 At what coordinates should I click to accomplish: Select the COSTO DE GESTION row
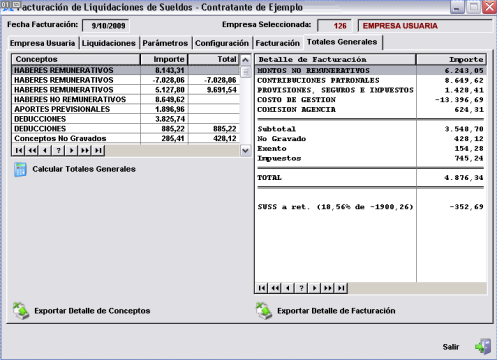tap(371, 100)
